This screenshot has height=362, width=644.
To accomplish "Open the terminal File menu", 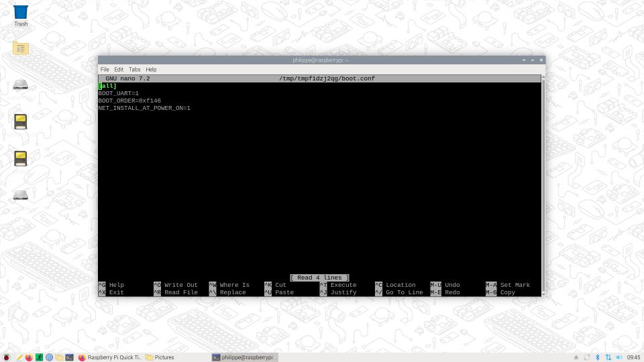I will (x=105, y=69).
